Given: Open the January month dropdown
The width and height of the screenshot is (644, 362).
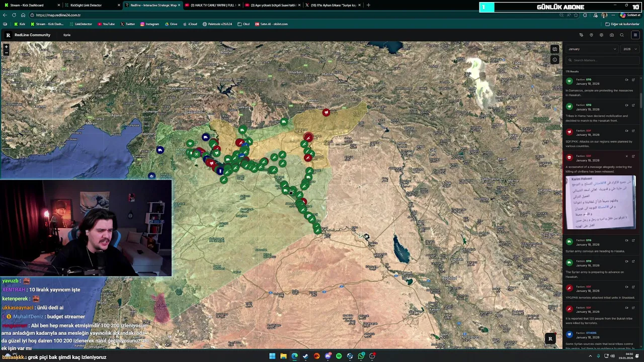Looking at the screenshot, I should point(592,49).
